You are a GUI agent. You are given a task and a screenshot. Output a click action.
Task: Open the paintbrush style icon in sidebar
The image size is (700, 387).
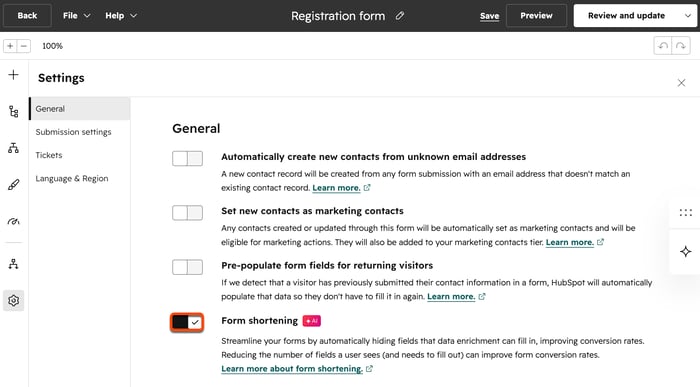[x=13, y=184]
